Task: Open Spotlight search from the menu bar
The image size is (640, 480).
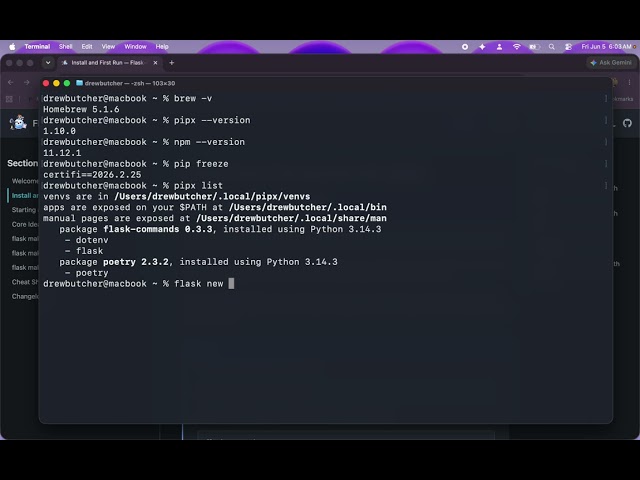Action: pyautogui.click(x=552, y=47)
